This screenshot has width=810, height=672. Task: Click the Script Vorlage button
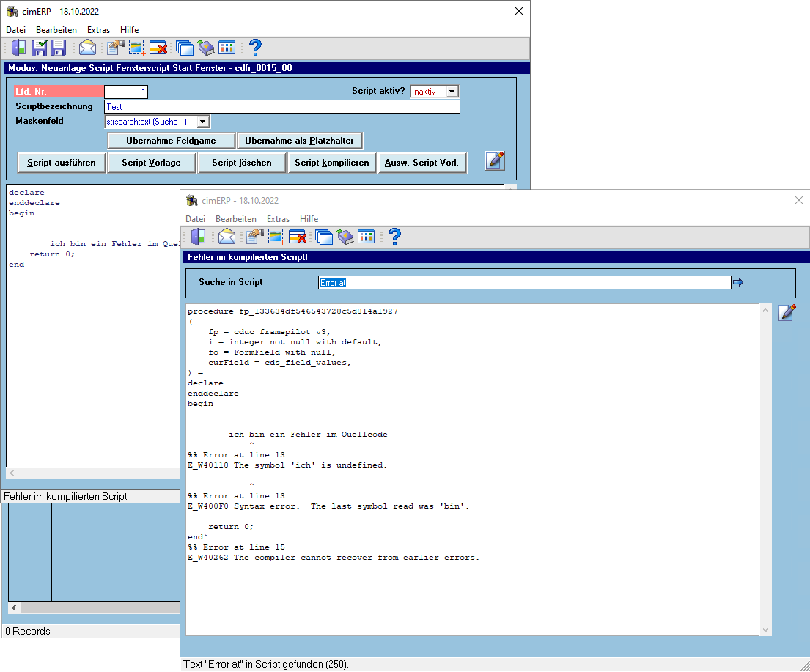click(x=151, y=163)
